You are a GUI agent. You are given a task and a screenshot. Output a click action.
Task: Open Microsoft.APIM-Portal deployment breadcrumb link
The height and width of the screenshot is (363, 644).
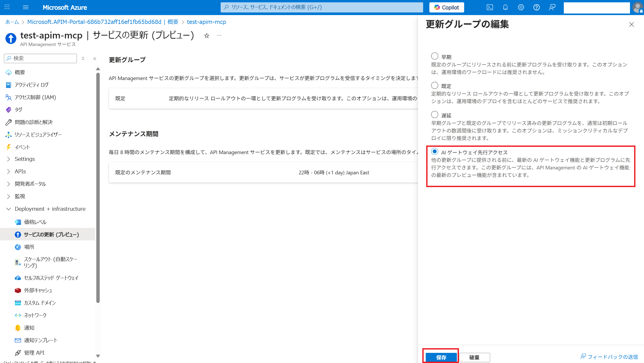click(103, 22)
